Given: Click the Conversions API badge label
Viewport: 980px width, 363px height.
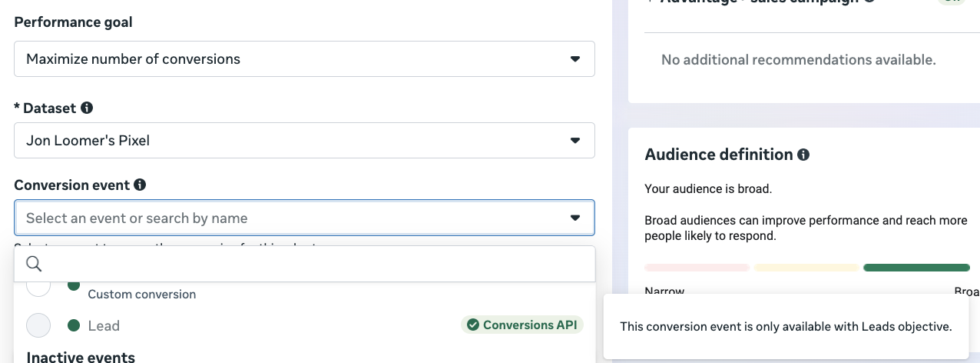Looking at the screenshot, I should click(x=528, y=325).
